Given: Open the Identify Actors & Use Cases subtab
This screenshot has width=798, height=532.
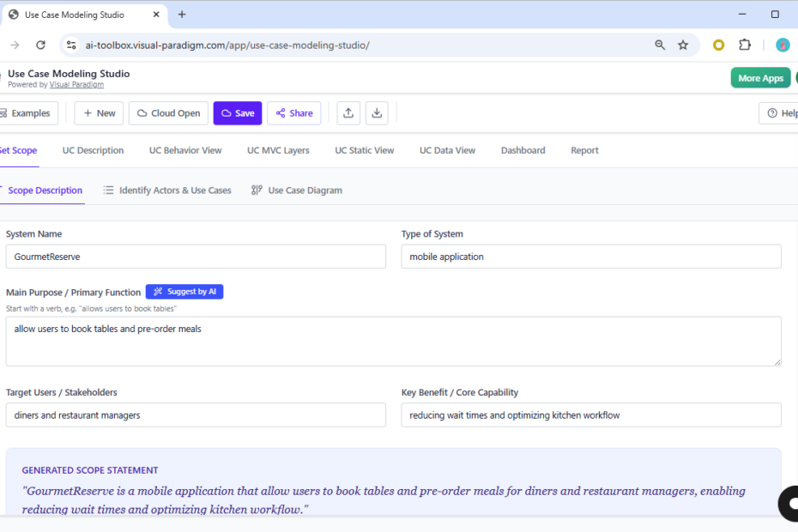Looking at the screenshot, I should tap(166, 190).
